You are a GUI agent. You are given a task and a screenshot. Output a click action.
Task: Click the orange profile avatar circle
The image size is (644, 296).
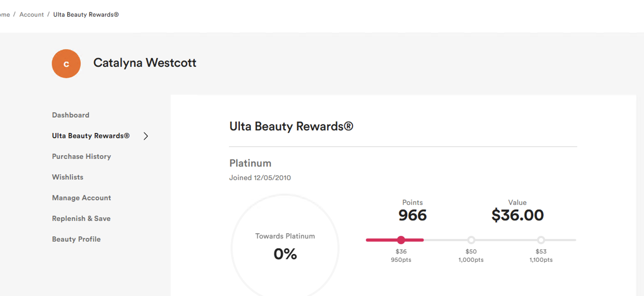[66, 64]
